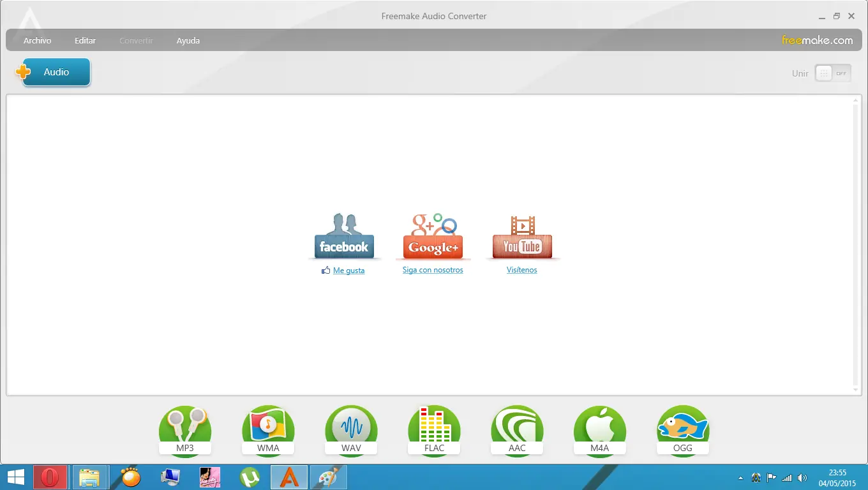Click the Google+ badge icon
The width and height of the screenshot is (868, 490).
point(433,237)
